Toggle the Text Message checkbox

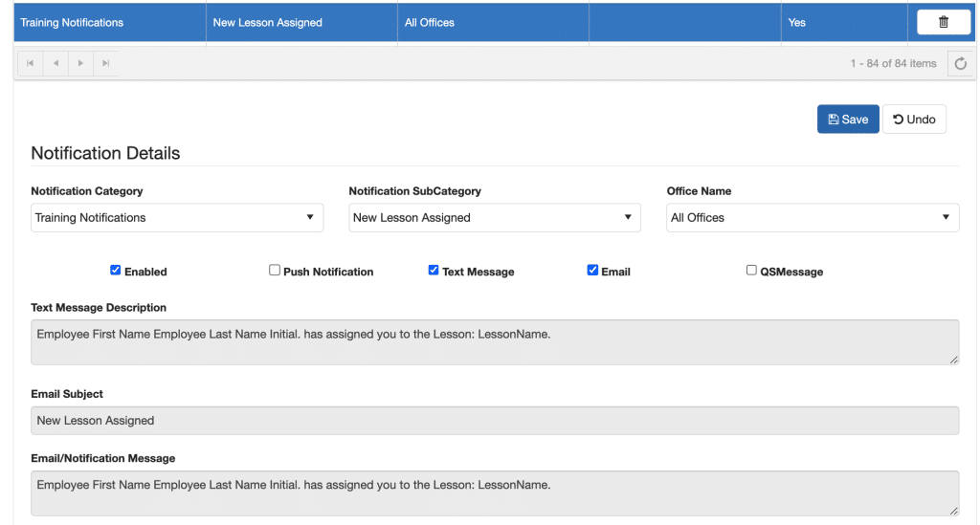[x=434, y=271]
